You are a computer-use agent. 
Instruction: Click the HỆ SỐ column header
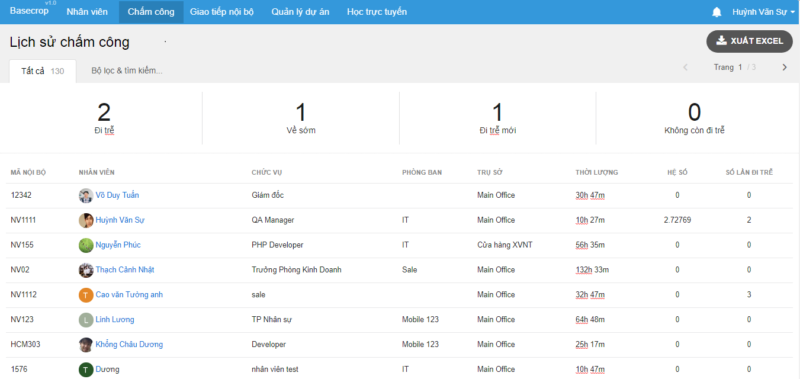(677, 172)
